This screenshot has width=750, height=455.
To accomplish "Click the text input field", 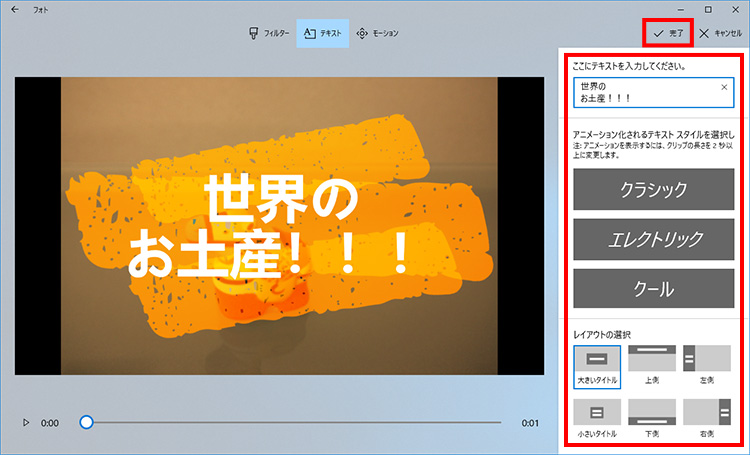I will pos(645,93).
